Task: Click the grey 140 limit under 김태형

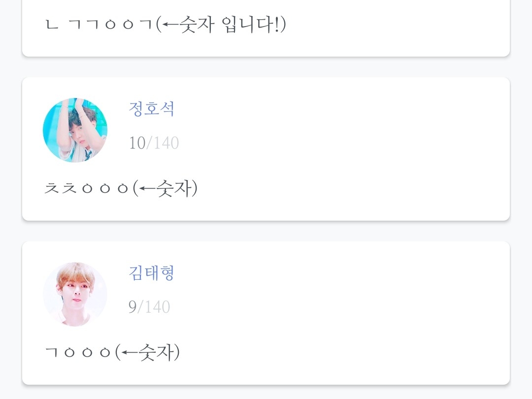Action: click(x=157, y=307)
